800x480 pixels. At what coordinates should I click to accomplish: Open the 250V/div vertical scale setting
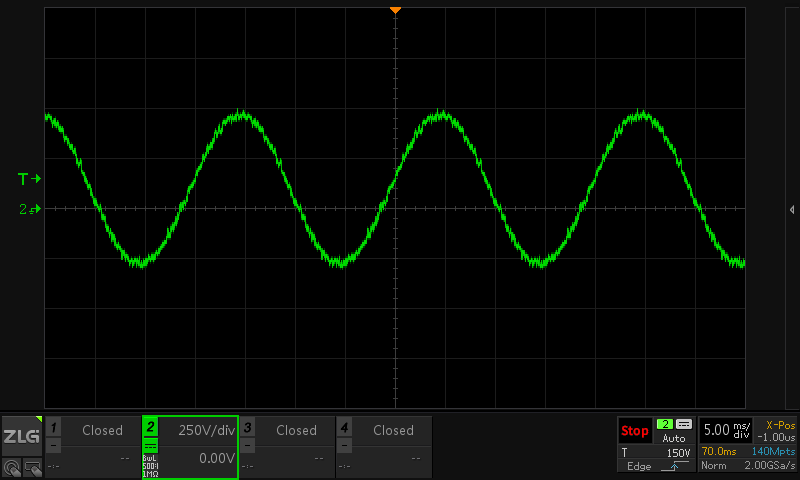click(x=205, y=430)
